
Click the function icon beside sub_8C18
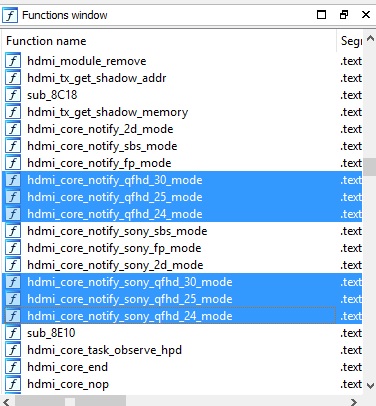coord(13,95)
